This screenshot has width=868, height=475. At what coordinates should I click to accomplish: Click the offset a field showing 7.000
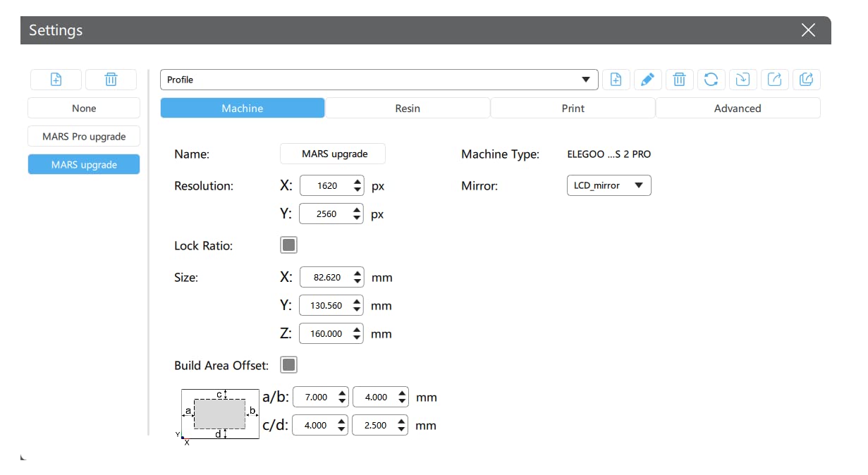pos(320,397)
